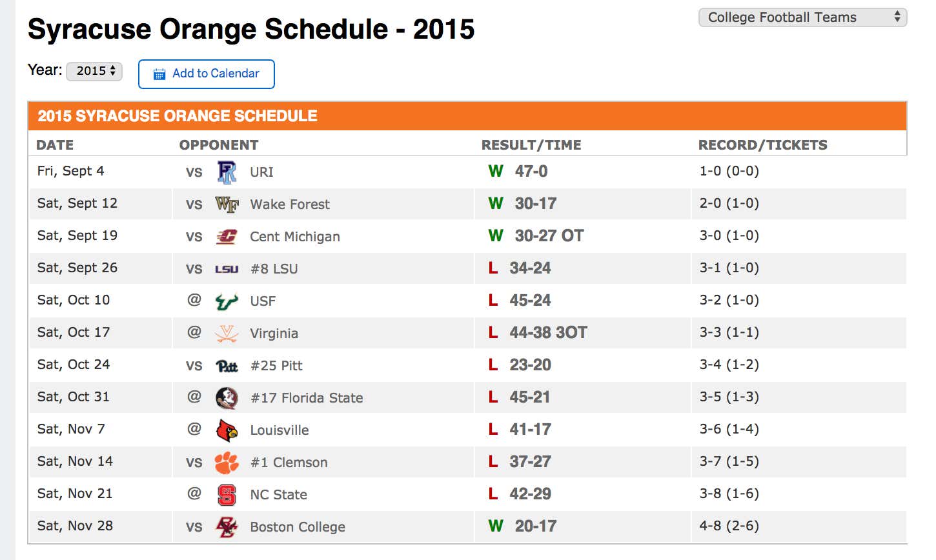
Task: Click the 44-38 3OT game result
Action: 548,333
